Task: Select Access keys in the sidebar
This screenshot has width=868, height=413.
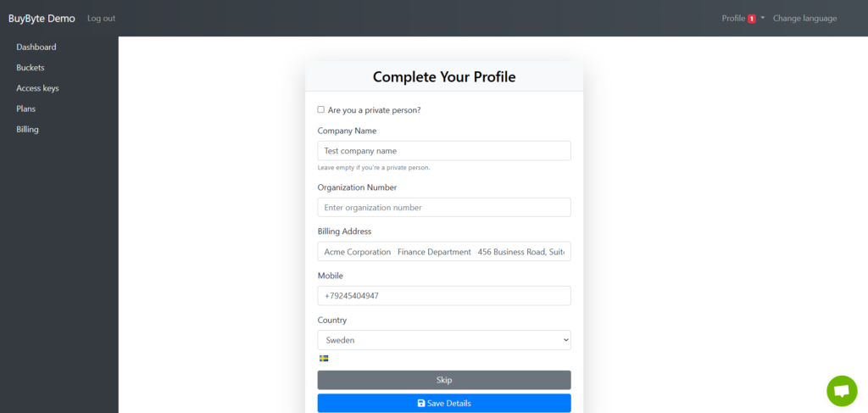Action: point(37,88)
